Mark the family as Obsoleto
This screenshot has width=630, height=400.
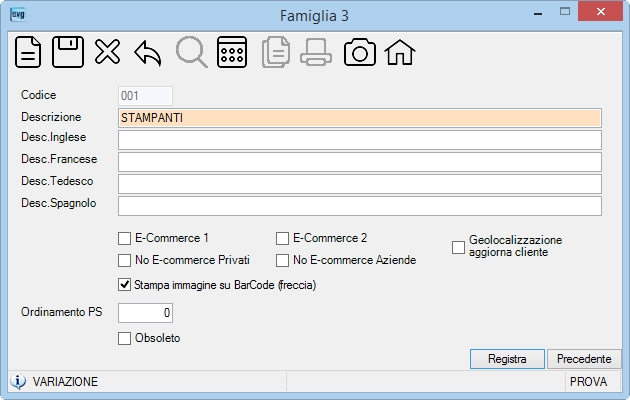point(125,338)
